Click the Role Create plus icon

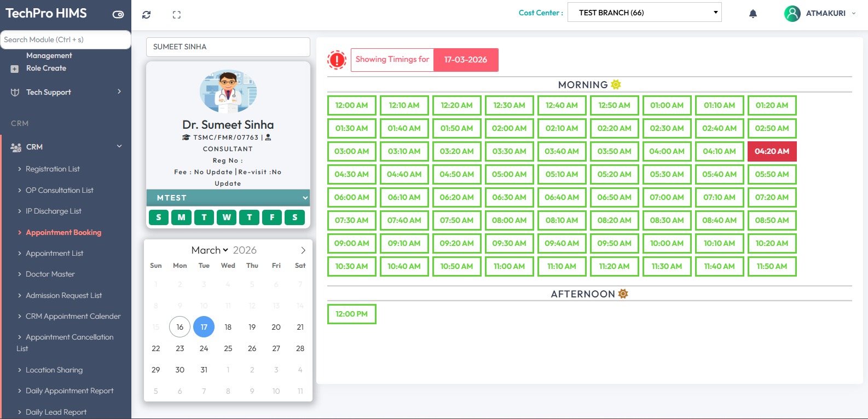15,68
